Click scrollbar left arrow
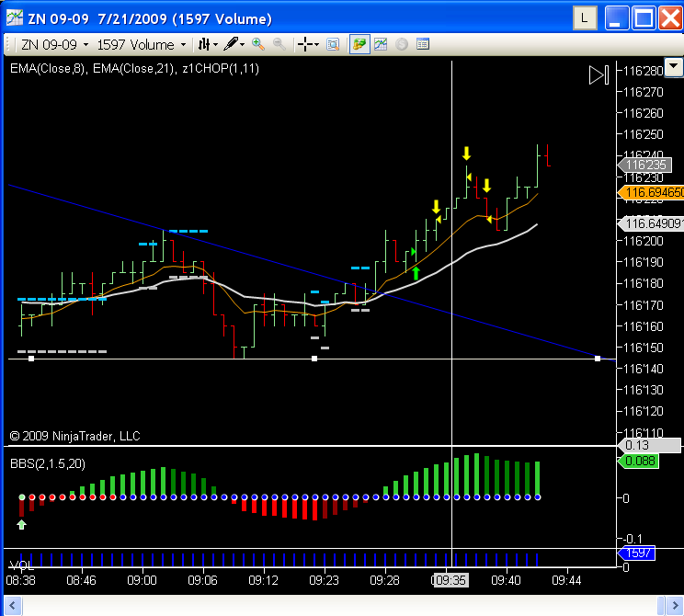 click(12, 606)
